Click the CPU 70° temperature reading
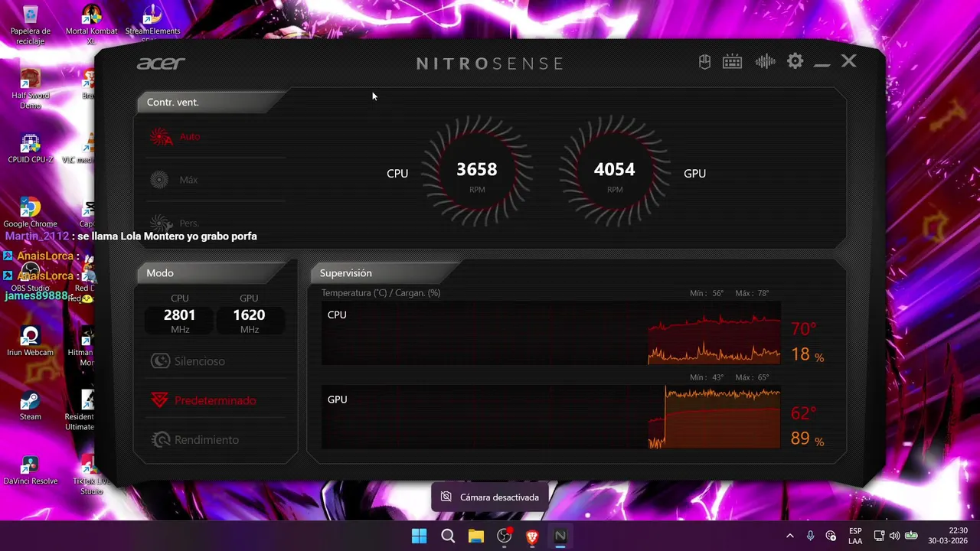The image size is (980, 551). [804, 329]
